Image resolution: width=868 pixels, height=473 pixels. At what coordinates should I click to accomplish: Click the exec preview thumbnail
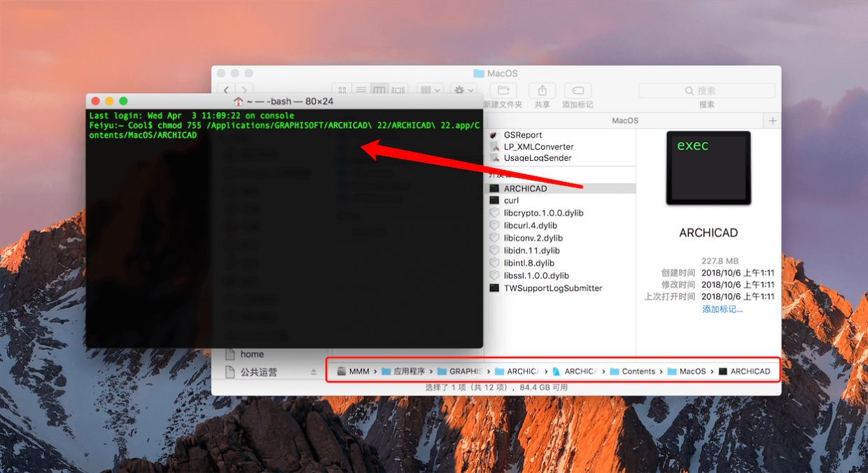point(708,169)
